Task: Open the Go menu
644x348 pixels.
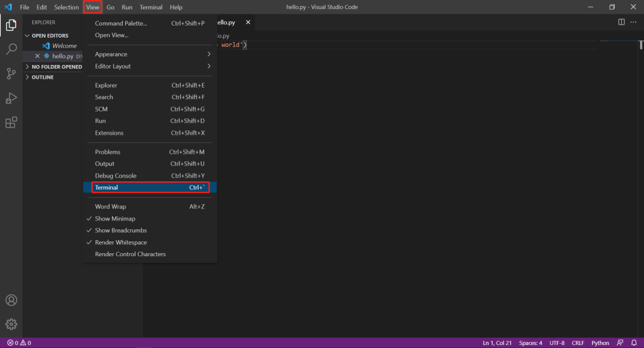Action: point(110,7)
